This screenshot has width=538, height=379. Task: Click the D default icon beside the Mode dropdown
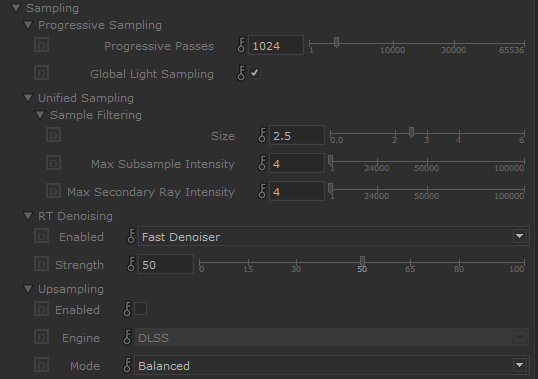coord(42,365)
